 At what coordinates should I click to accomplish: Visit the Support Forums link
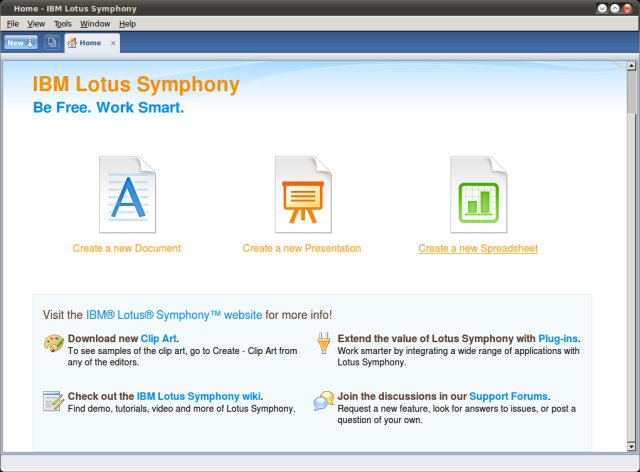(508, 396)
